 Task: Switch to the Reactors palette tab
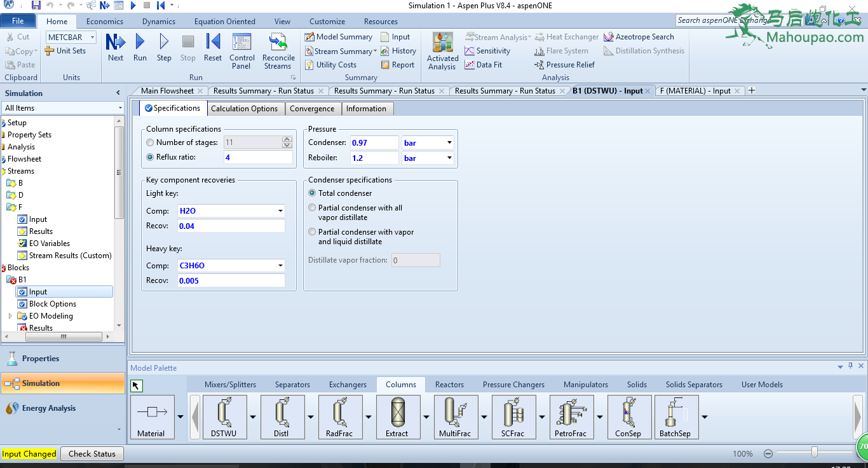[x=449, y=385]
